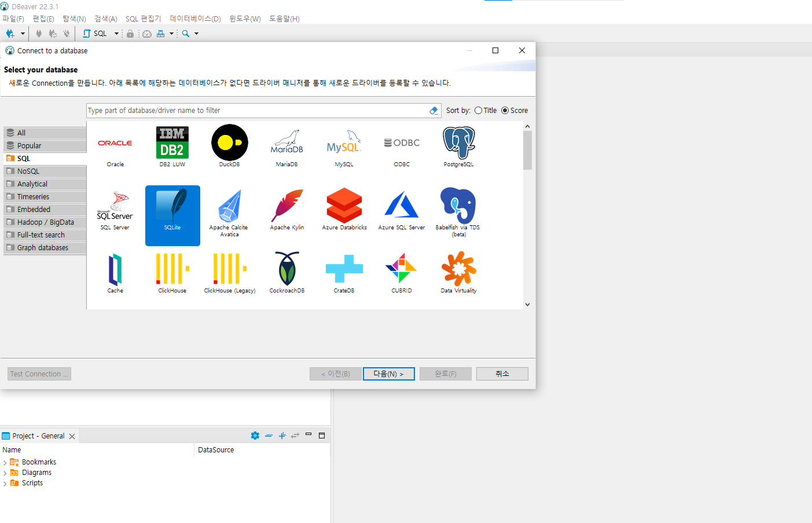Screen dimensions: 812x523
Task: Switch to Analytical database category
Action: click(45, 184)
